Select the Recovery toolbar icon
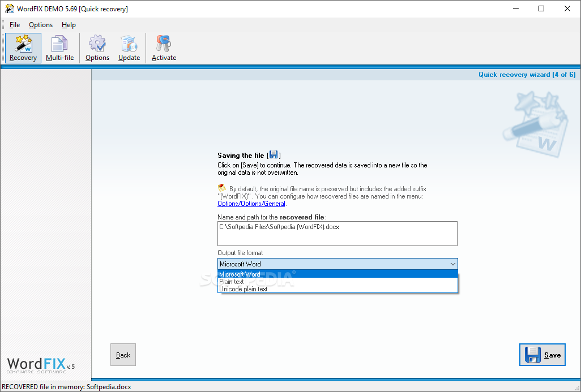Viewport: 581px width, 392px height. point(23,48)
